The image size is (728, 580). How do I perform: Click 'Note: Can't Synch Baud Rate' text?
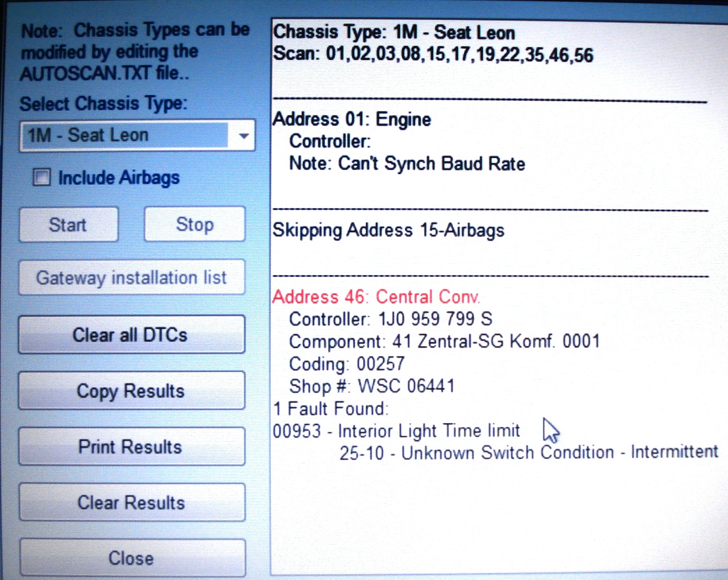407,164
